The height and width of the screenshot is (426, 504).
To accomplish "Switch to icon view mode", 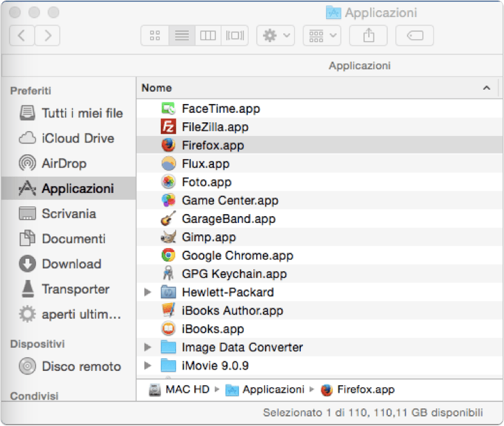I will pyautogui.click(x=155, y=35).
